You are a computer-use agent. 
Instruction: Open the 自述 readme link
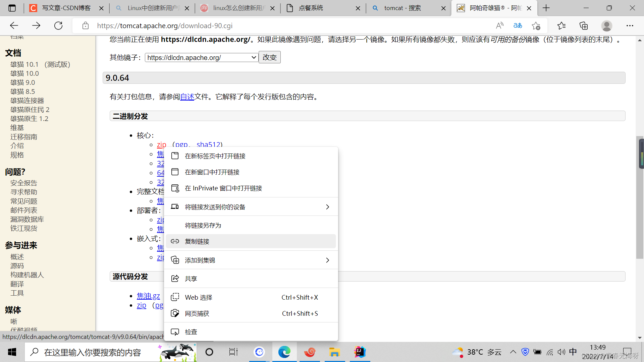187,97
